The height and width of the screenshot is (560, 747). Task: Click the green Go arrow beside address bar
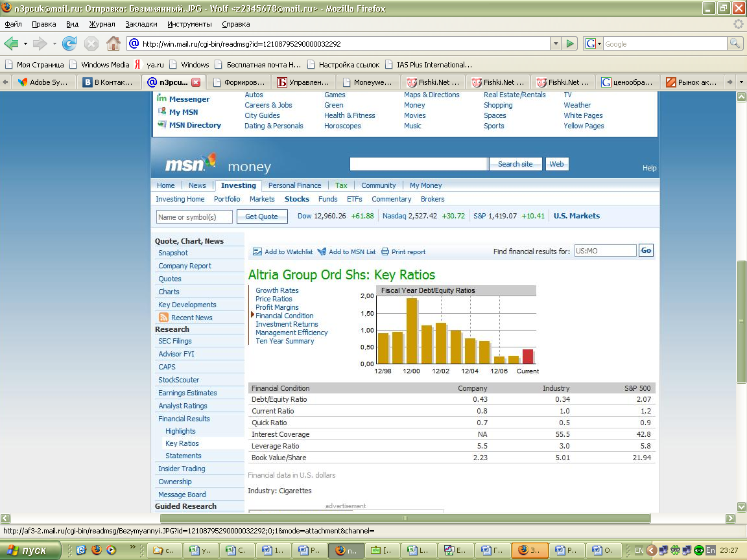pos(570,44)
